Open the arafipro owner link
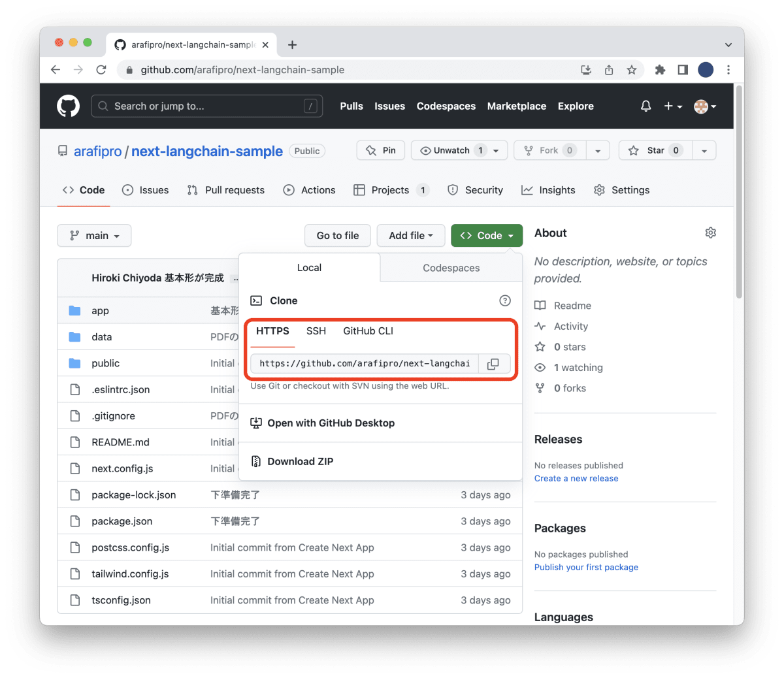The width and height of the screenshot is (784, 678). [98, 151]
